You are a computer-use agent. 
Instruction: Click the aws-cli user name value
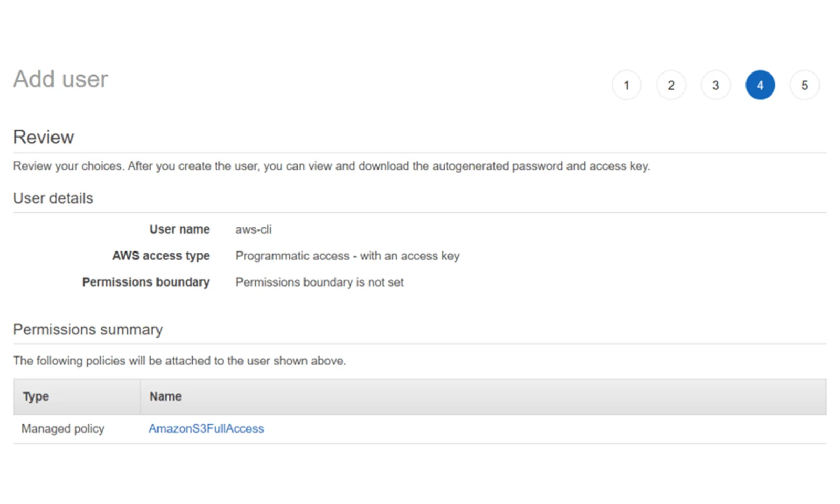click(254, 229)
